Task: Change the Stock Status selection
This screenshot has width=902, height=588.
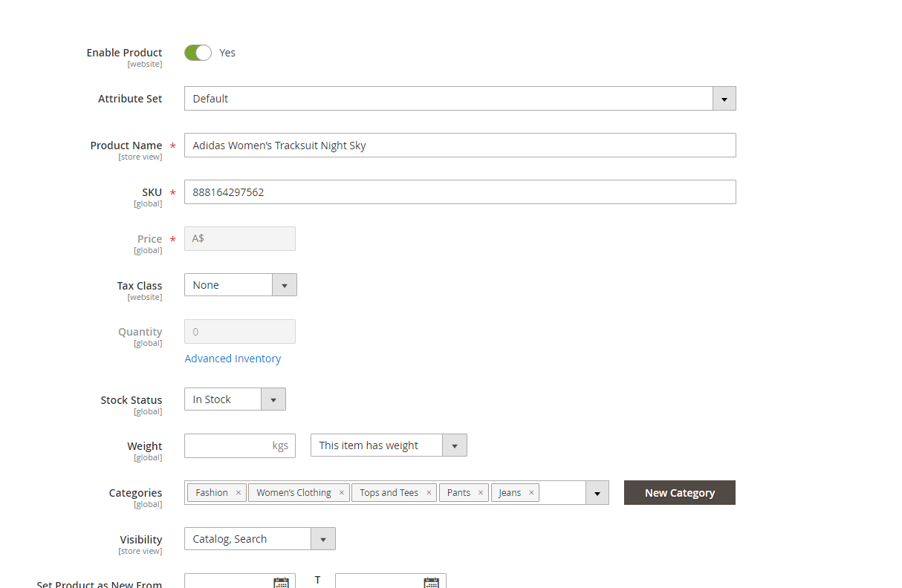Action: (x=273, y=399)
